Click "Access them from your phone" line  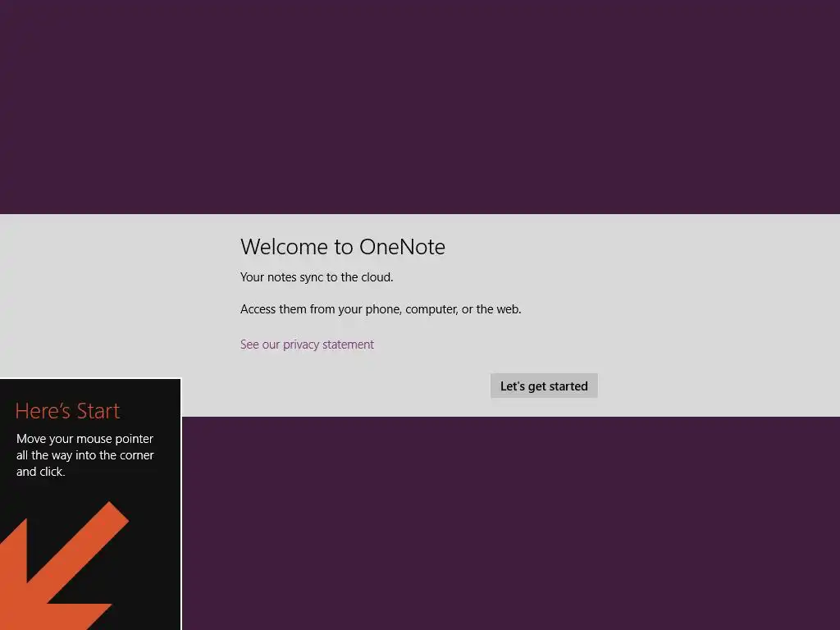pos(381,309)
